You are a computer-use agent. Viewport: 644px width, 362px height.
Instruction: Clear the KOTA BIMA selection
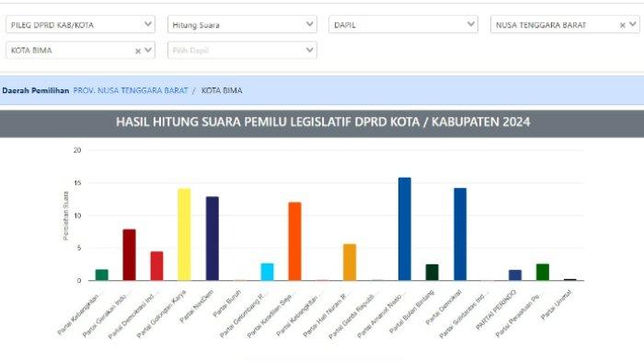(x=138, y=51)
